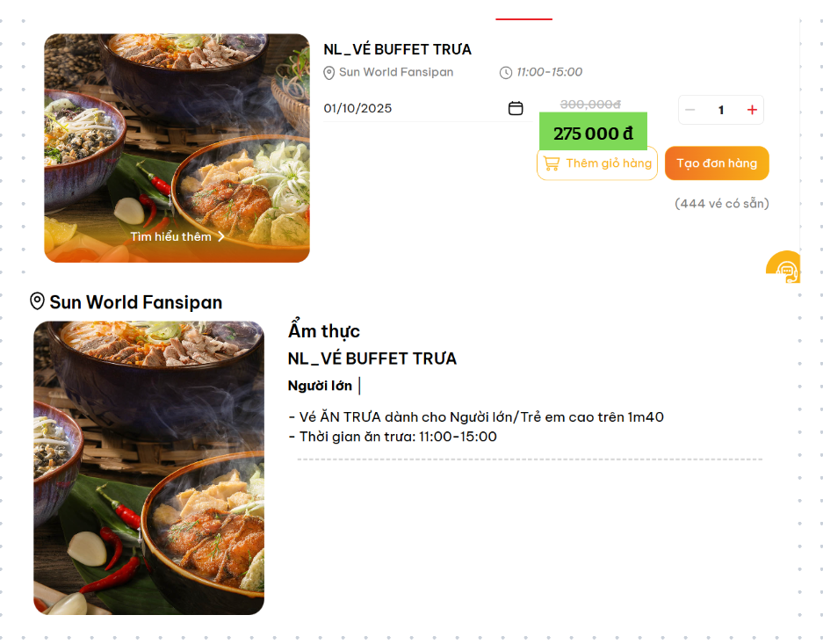Viewport: 823px width, 644px height.
Task: Open "Tìm hiểu thêm" link on image
Action: tap(171, 236)
